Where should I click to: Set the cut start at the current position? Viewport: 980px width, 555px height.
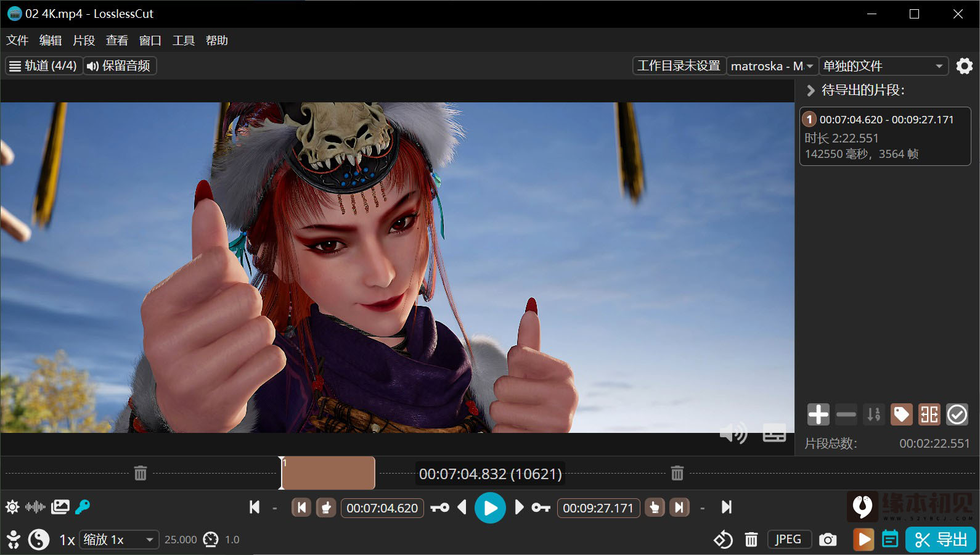(x=326, y=508)
